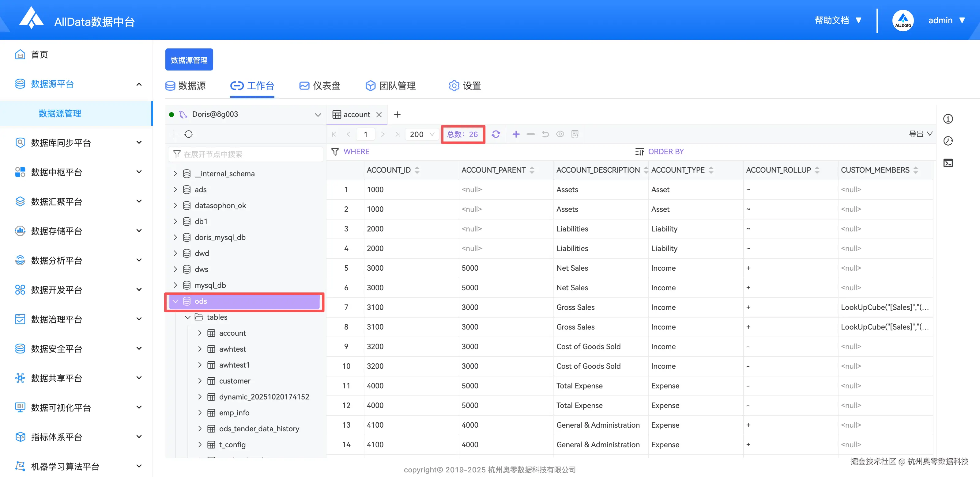Switch to the 工作台 tab
980x477 pixels.
click(x=252, y=86)
